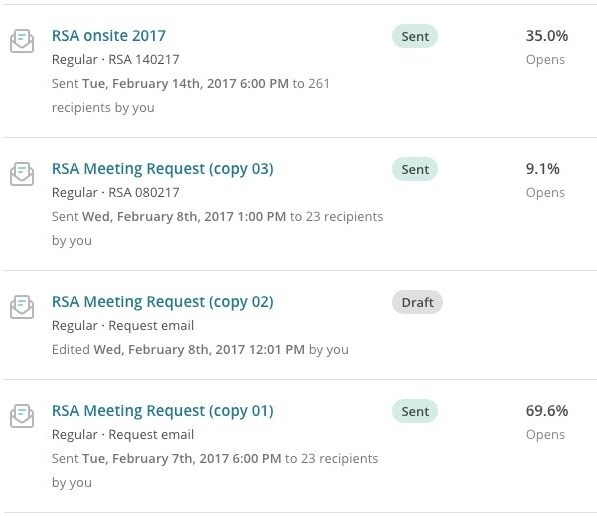Click the Regular · RSA 140217 list label
The width and height of the screenshot is (597, 516).
pos(115,60)
